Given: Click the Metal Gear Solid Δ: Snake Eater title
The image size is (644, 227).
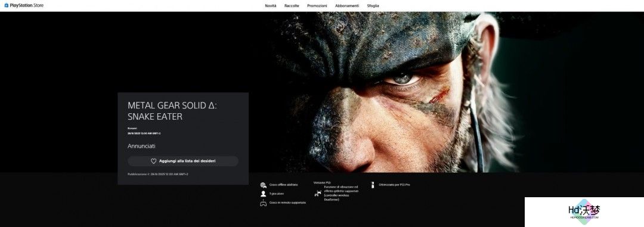Looking at the screenshot, I should (172, 111).
